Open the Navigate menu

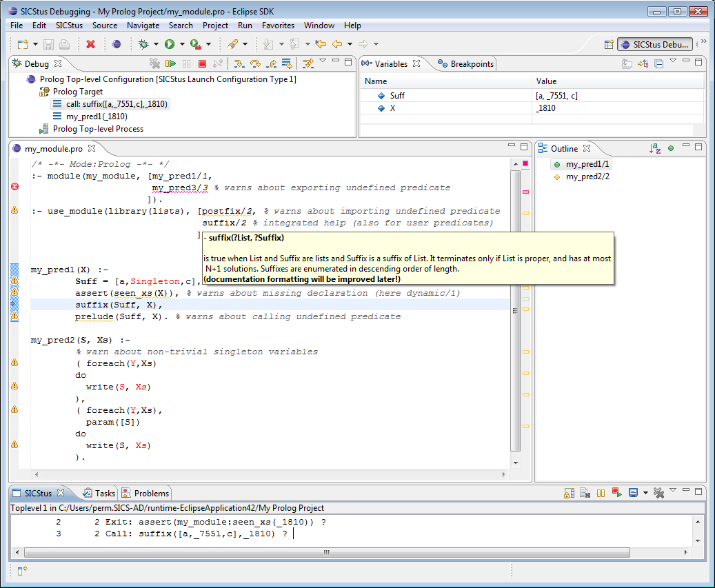[143, 26]
